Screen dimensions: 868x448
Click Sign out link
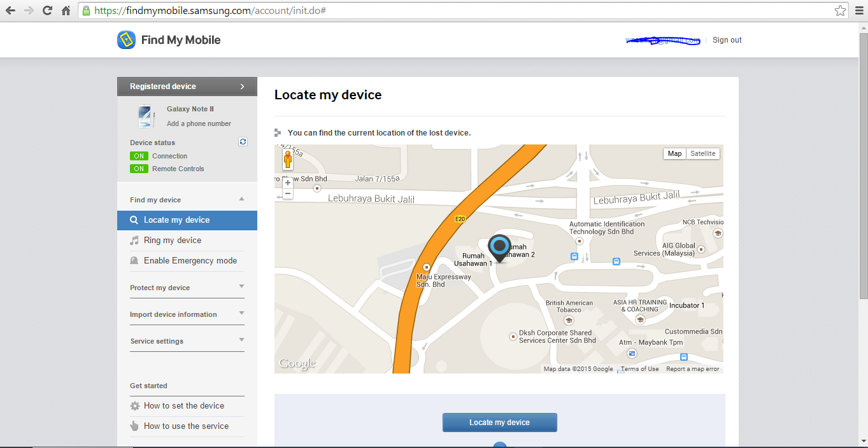tap(727, 40)
